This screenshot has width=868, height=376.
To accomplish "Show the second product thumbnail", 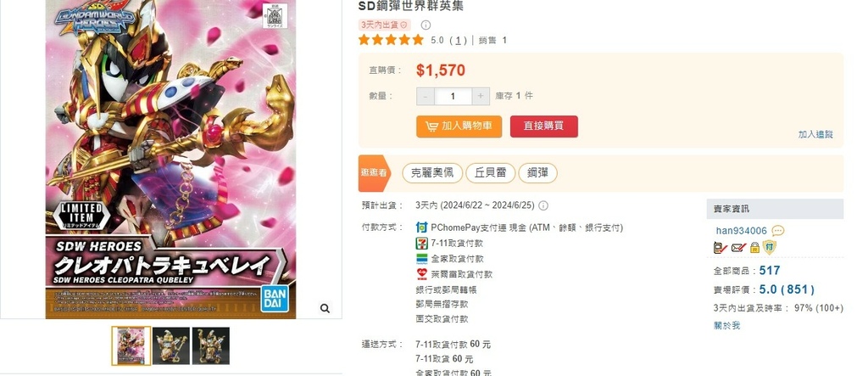I will [x=171, y=346].
